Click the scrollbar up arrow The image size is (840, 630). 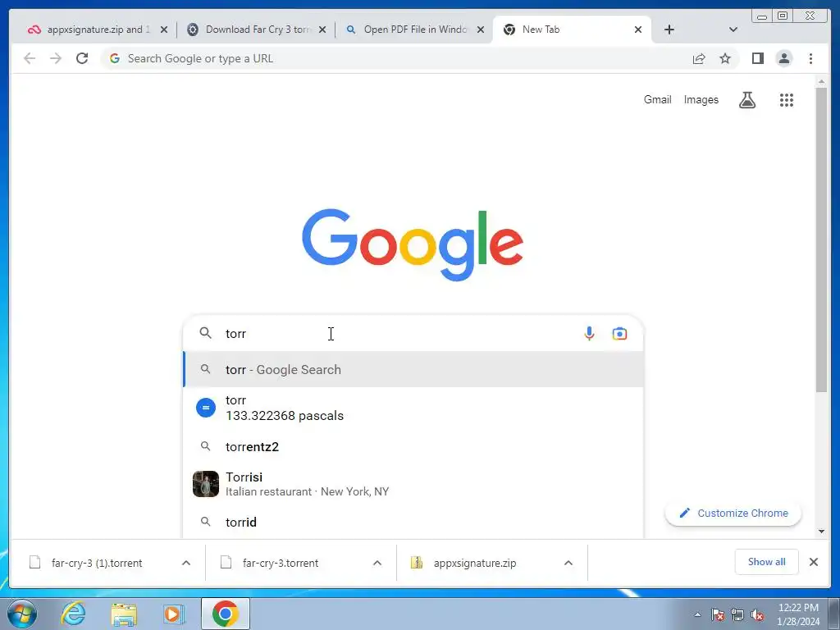(x=821, y=82)
